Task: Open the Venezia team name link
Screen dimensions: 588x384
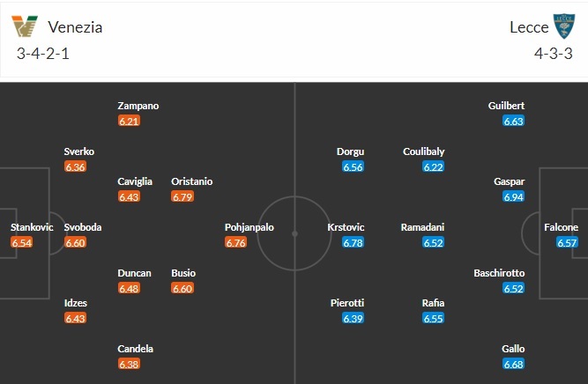Action: pos(76,27)
